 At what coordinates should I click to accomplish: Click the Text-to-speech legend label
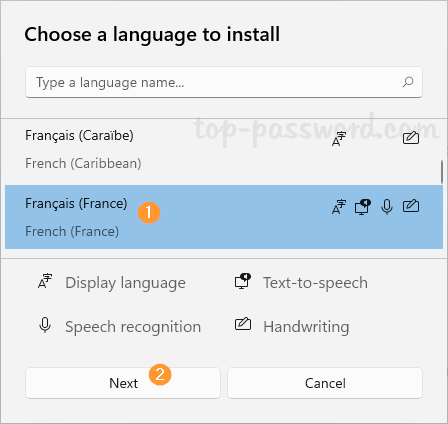click(315, 283)
